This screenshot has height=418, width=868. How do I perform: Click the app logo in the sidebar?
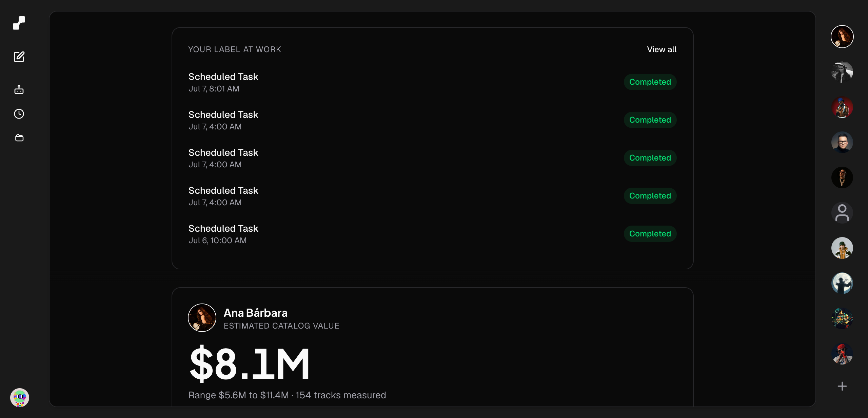click(19, 23)
